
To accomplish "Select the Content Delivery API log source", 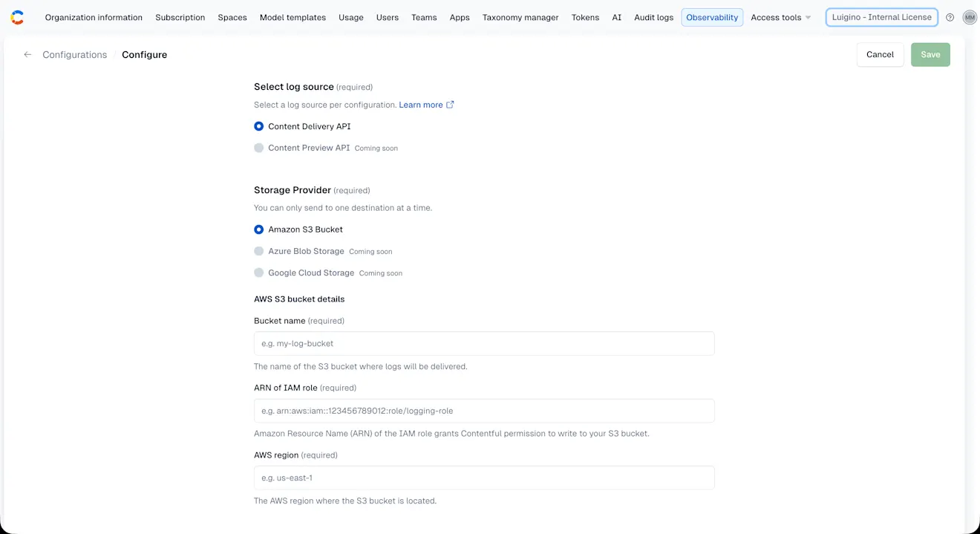I will [258, 126].
